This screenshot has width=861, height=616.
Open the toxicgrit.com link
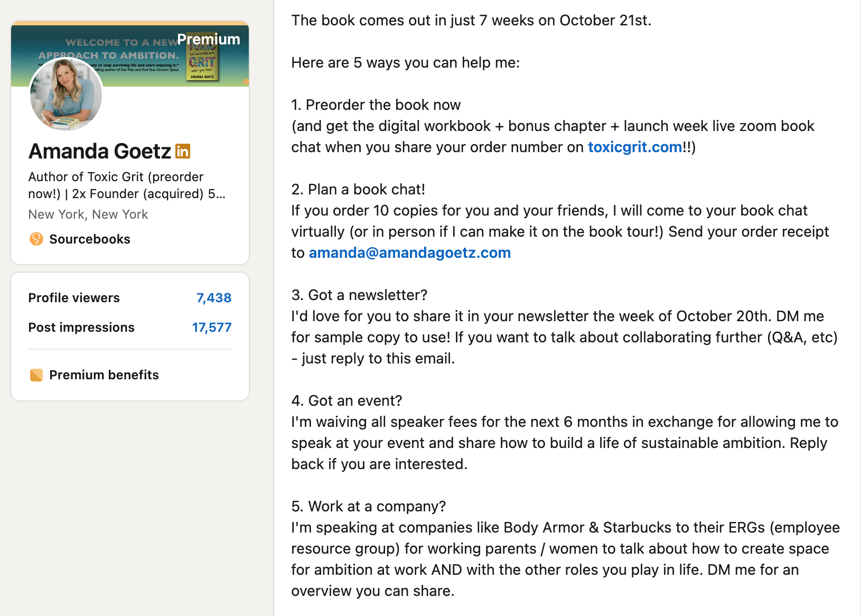pos(635,147)
